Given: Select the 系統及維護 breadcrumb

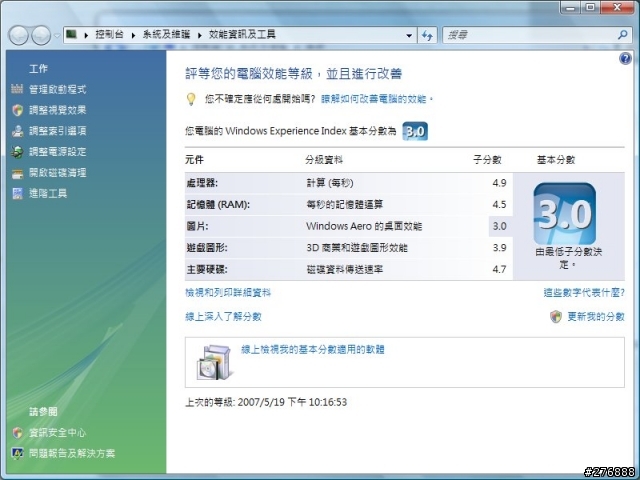Looking at the screenshot, I should [166, 35].
